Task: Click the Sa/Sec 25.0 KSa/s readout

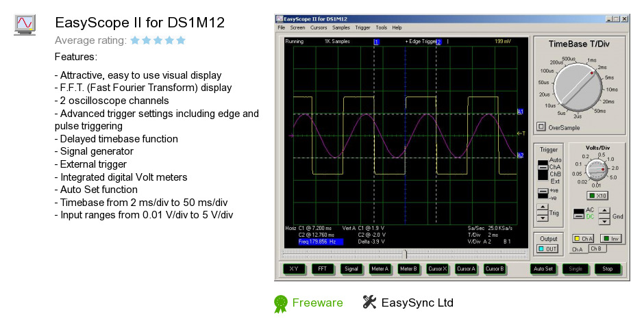Action: click(490, 228)
